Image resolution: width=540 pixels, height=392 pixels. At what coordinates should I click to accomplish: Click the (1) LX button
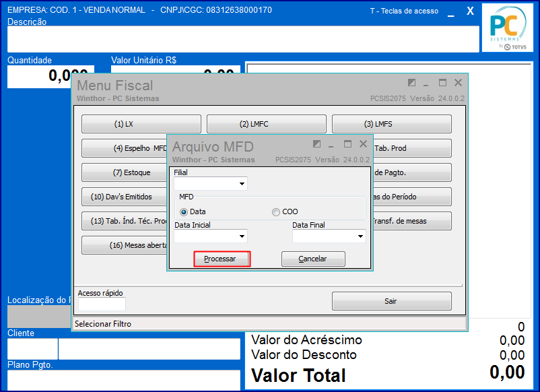(141, 124)
